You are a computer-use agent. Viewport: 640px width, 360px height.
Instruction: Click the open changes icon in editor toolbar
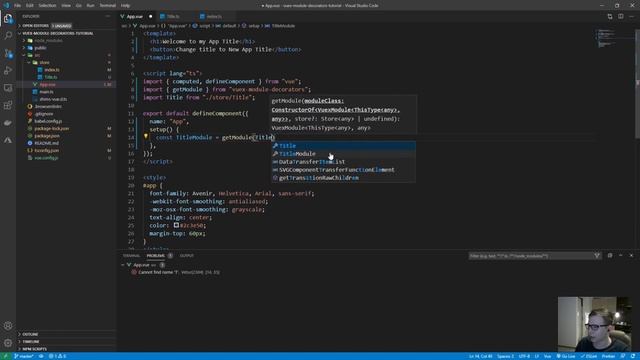610,16
